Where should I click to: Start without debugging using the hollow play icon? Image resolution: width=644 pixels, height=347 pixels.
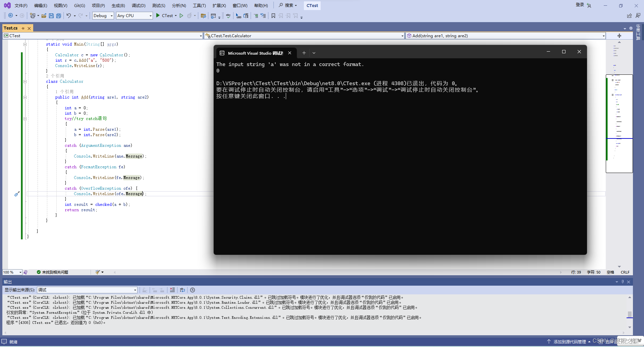click(181, 15)
